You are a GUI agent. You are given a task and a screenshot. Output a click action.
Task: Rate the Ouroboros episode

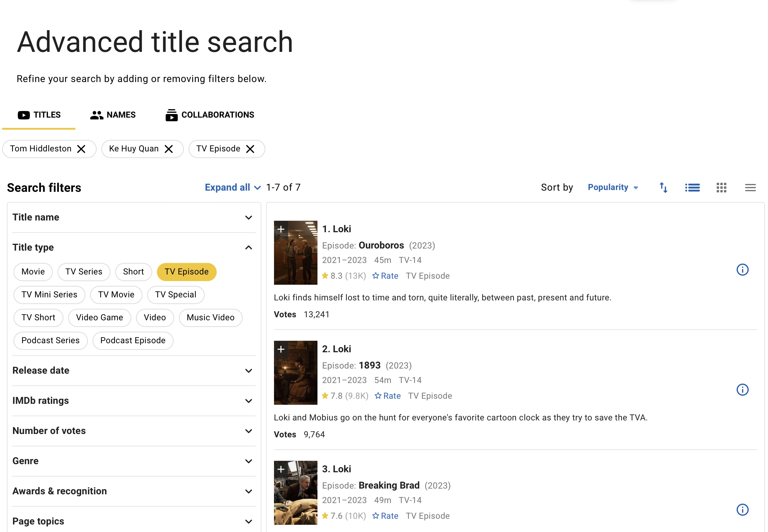[x=385, y=276]
